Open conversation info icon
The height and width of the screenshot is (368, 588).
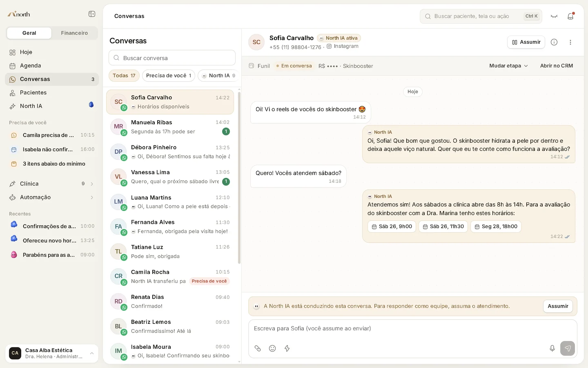click(554, 42)
